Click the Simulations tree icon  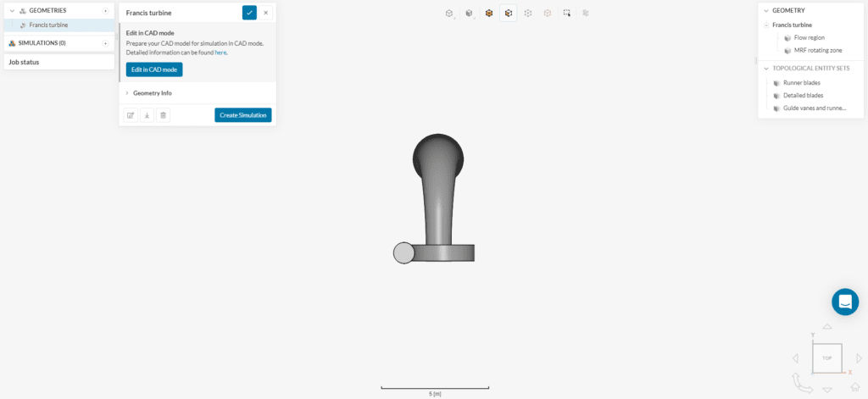[12, 43]
